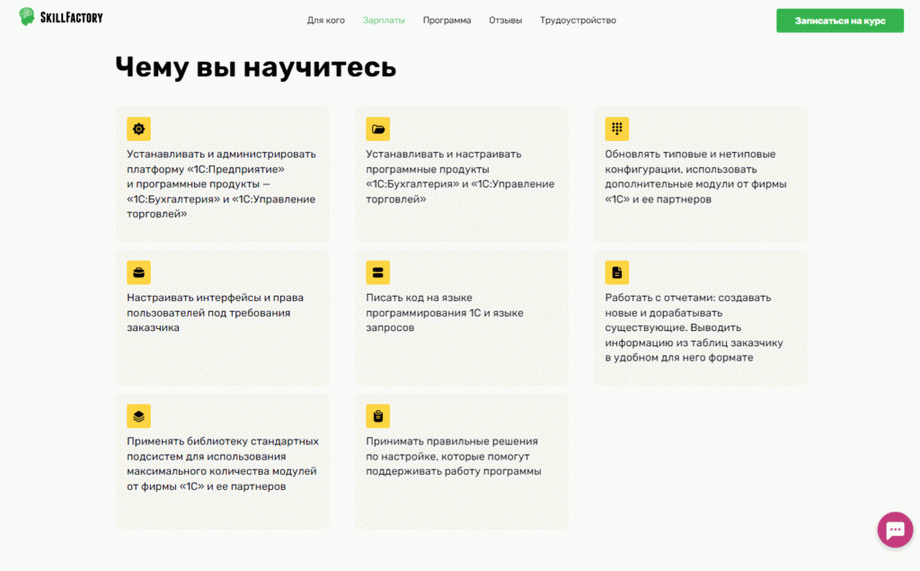Image resolution: width=920 pixels, height=571 pixels.
Task: Navigate to 'Трудоустройство' in header
Action: pyautogui.click(x=578, y=20)
